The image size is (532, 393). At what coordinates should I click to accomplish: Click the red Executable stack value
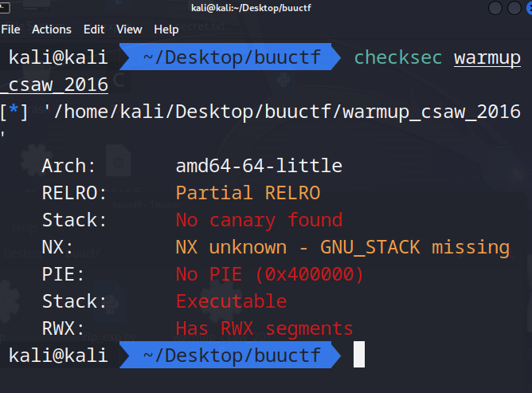(x=231, y=301)
